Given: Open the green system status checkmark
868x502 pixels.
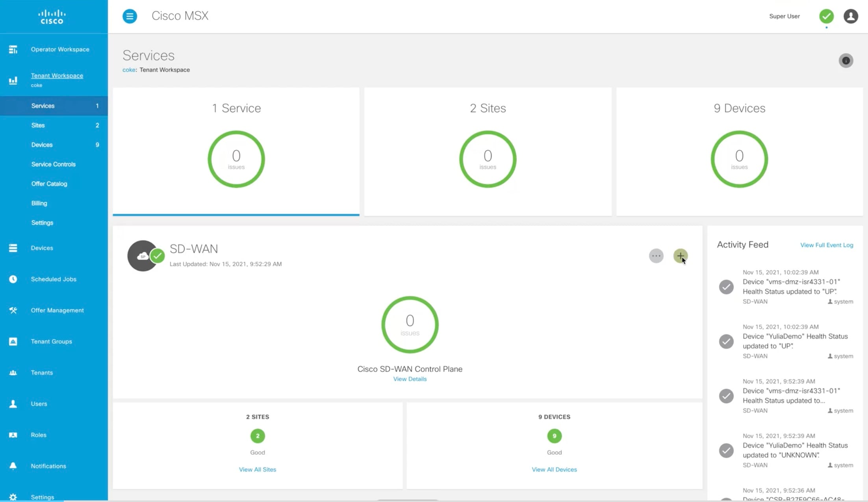Looking at the screenshot, I should tap(826, 16).
